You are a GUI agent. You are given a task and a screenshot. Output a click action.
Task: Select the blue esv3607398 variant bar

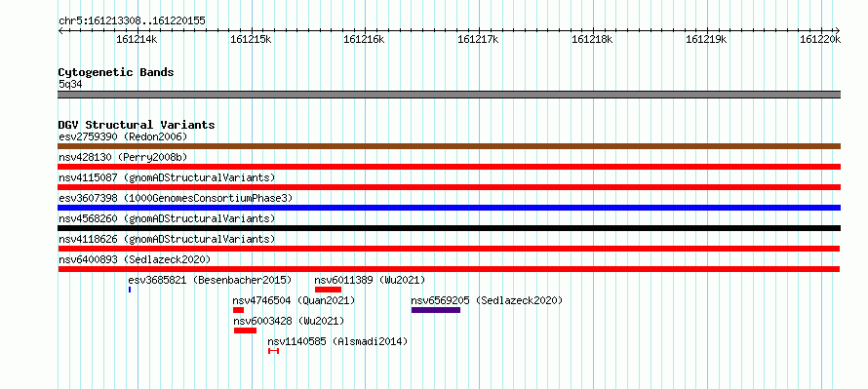[449, 208]
